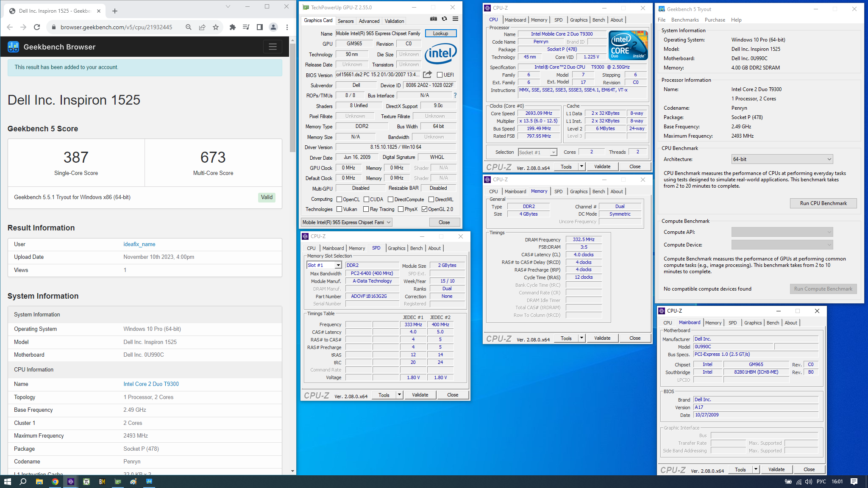Open the Compute API dropdown

[782, 232]
